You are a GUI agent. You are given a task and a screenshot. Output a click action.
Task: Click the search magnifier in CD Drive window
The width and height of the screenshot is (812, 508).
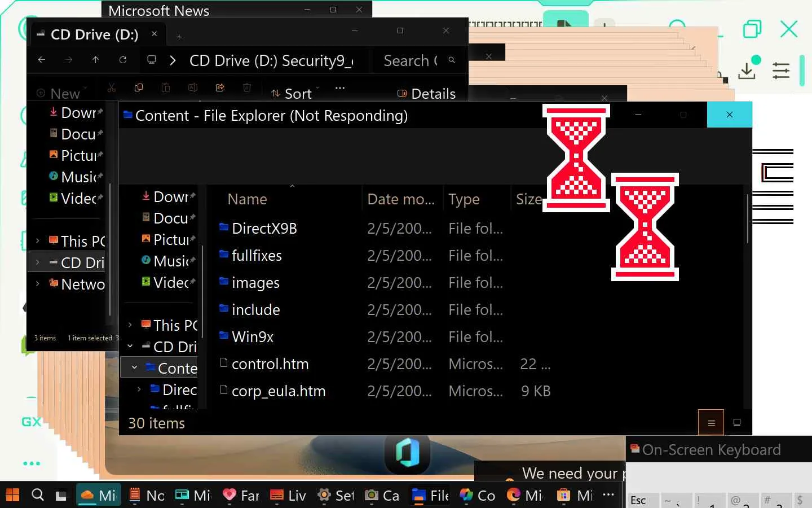(x=452, y=60)
